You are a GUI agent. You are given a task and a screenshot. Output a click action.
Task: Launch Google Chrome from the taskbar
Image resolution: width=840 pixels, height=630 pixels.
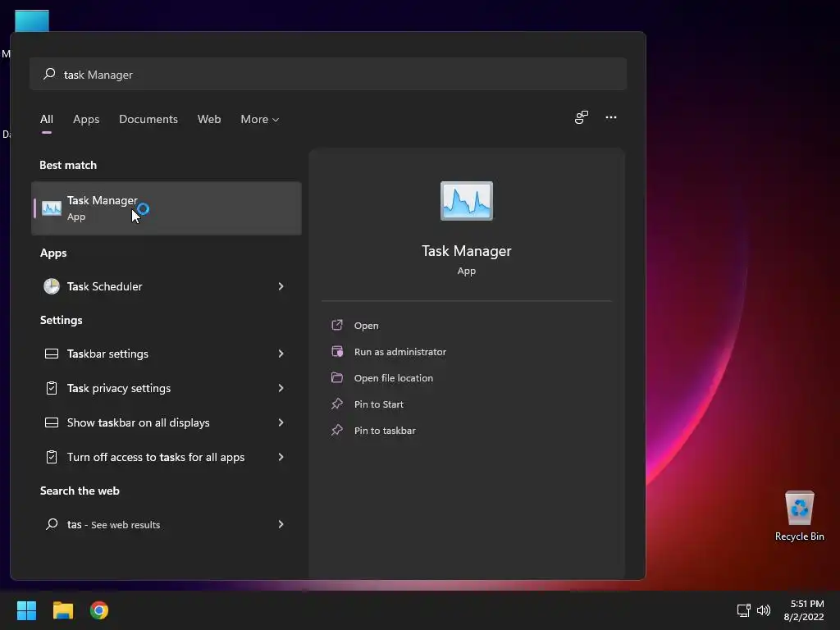[x=99, y=610]
